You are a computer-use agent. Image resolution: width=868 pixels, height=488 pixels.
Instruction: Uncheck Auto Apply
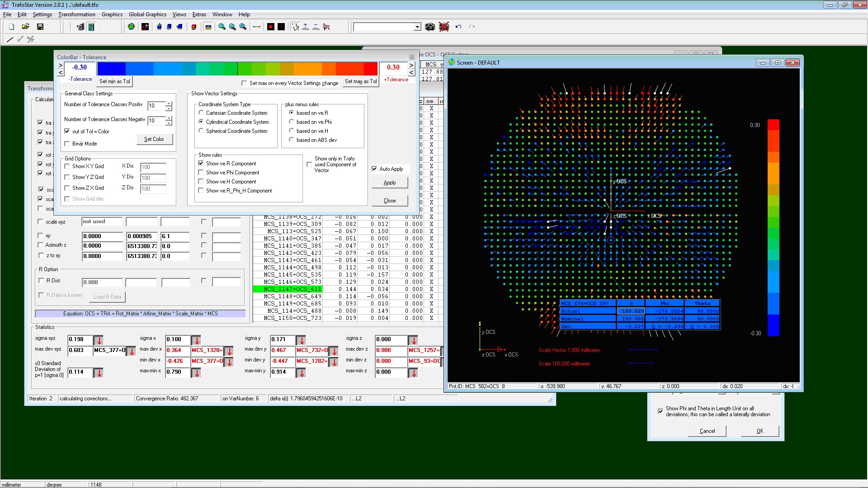click(x=374, y=169)
